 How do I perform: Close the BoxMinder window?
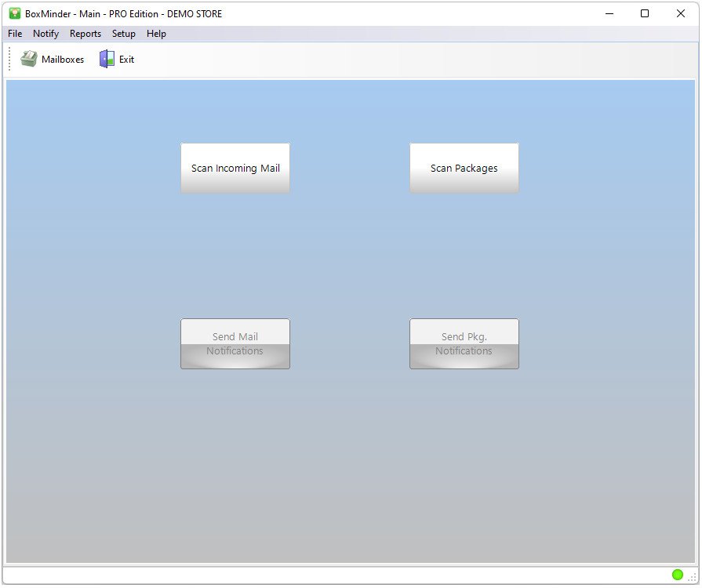coord(681,13)
